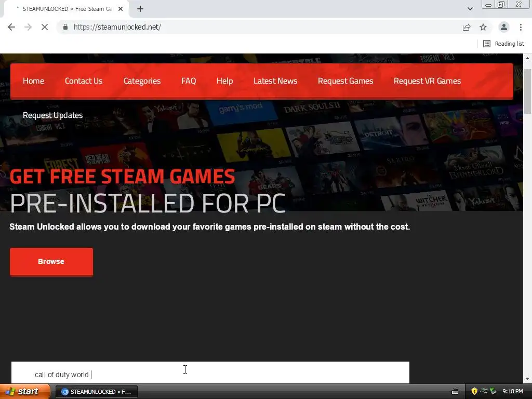Select the STEAMUNLOCKED browser tab

point(66,9)
